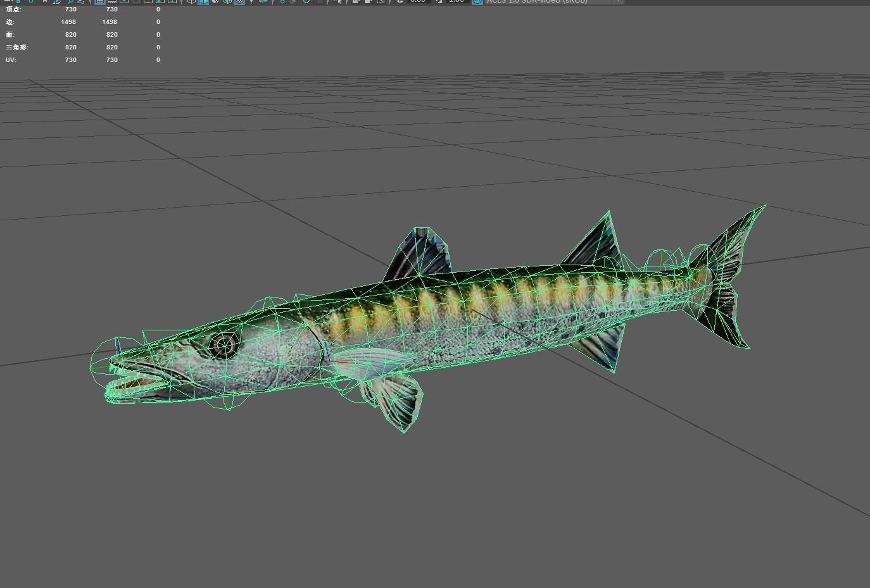The image size is (870, 588).
Task: Enable smooth shade all cube icon
Action: [x=203, y=2]
